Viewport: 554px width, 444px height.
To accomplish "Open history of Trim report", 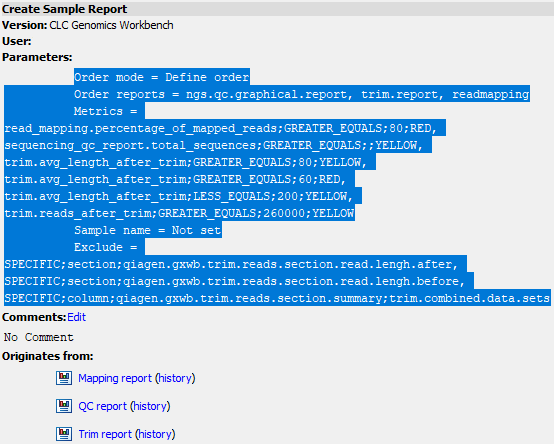I will click(155, 434).
